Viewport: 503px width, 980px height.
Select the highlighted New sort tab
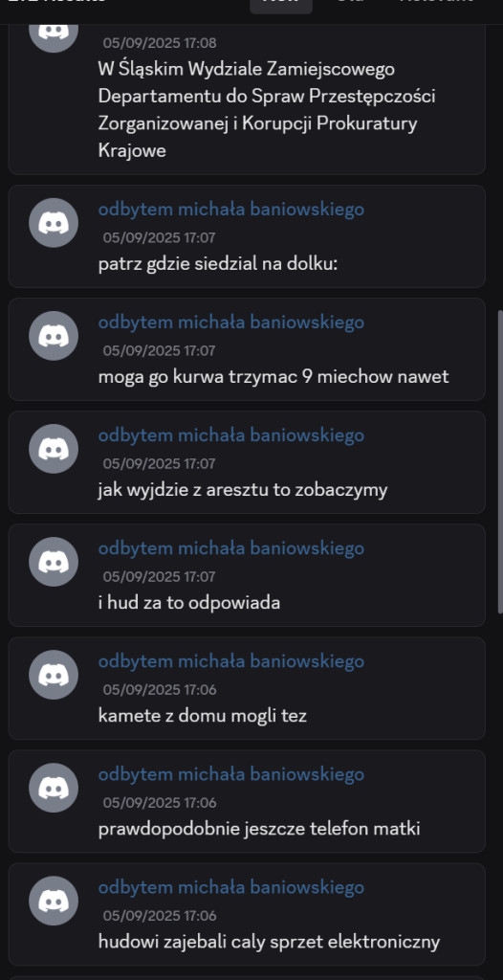(281, 5)
